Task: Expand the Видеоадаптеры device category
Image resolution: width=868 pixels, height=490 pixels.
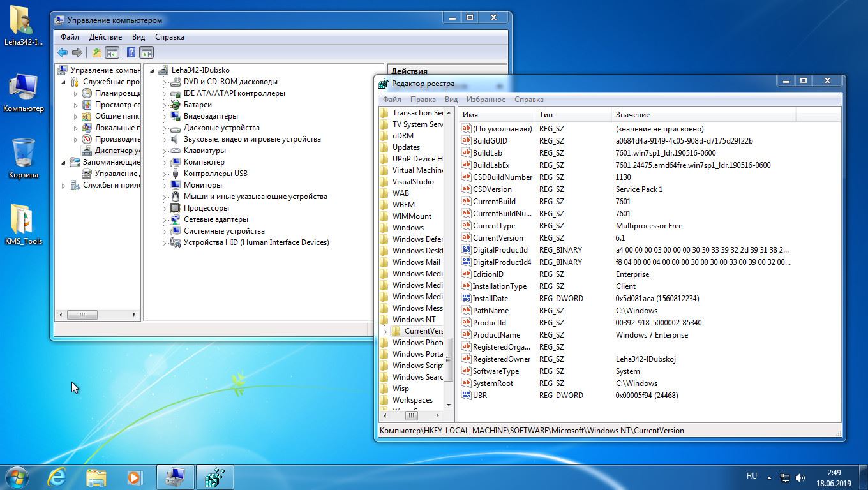Action: coord(164,117)
